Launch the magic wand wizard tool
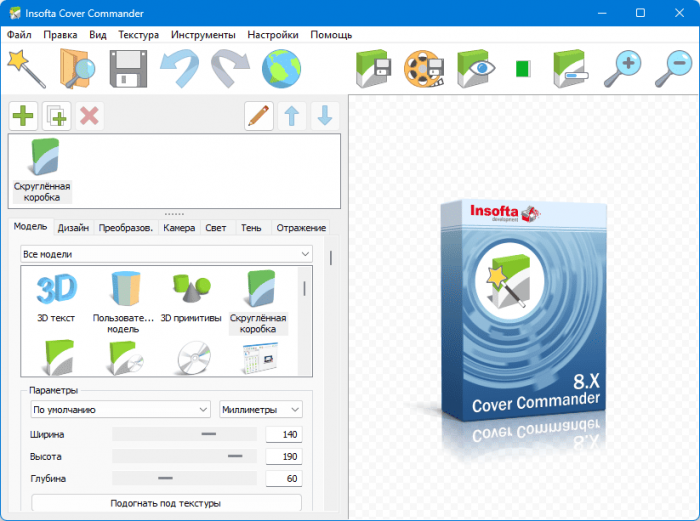The image size is (700, 521). (27, 69)
